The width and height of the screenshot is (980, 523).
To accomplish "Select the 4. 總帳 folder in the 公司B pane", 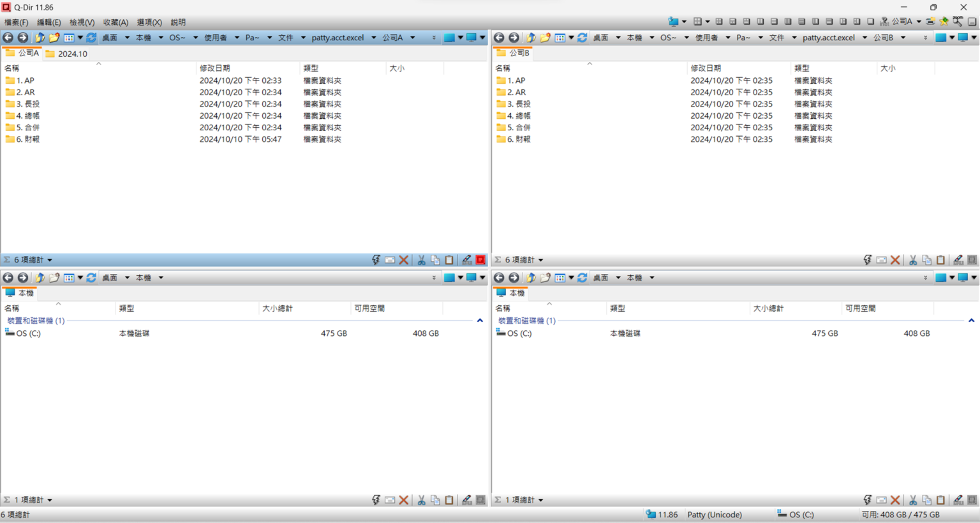I will [519, 116].
